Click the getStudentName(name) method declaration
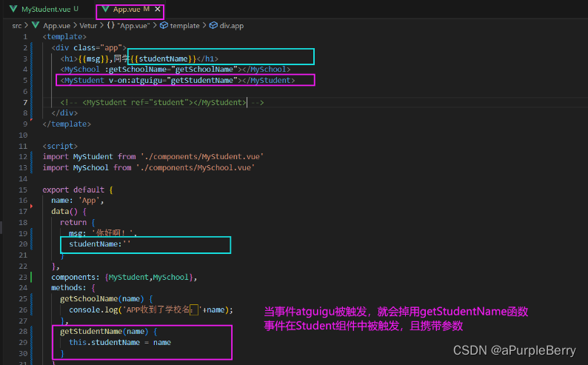588x365 pixels. 109,332
